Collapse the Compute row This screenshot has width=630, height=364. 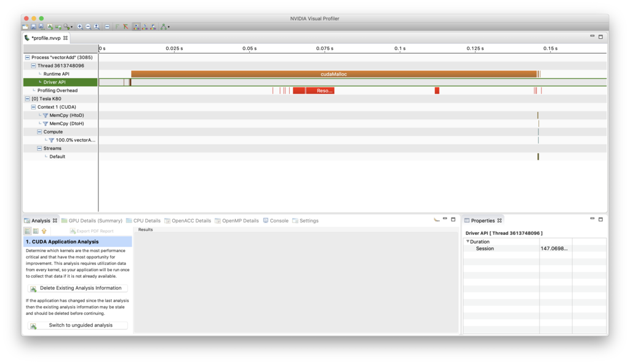pos(39,132)
